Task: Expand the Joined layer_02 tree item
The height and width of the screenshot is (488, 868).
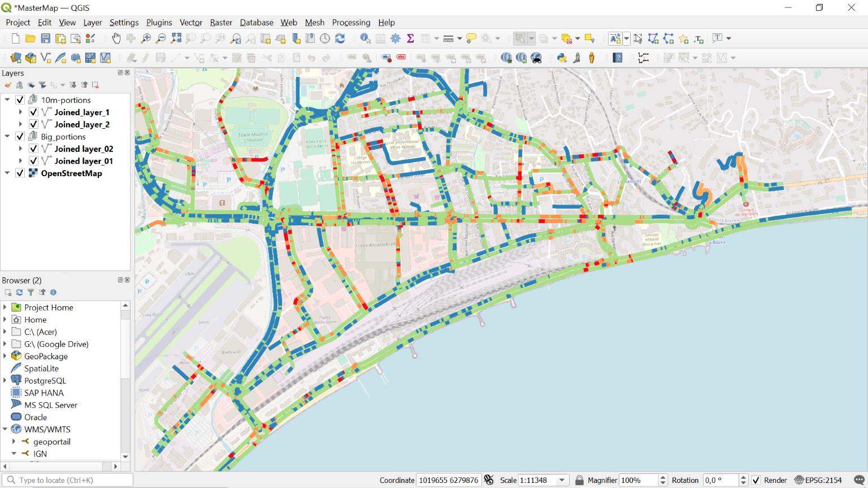Action: coord(21,149)
